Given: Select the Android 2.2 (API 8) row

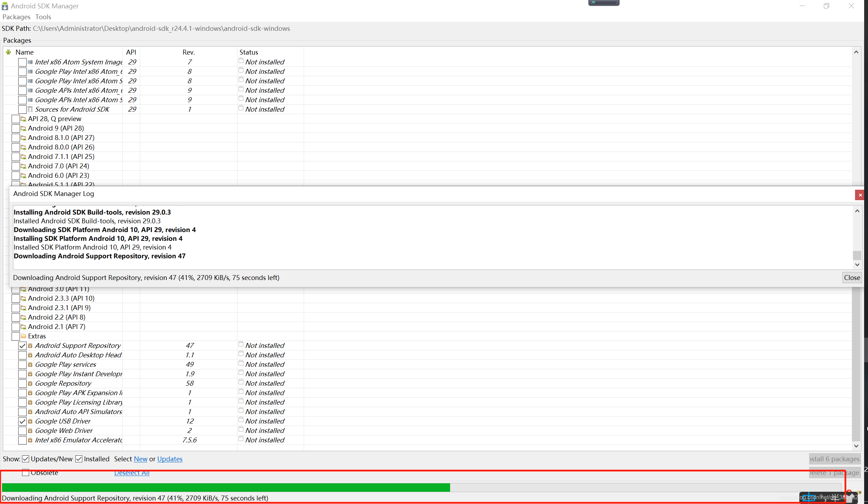Looking at the screenshot, I should coord(427,317).
